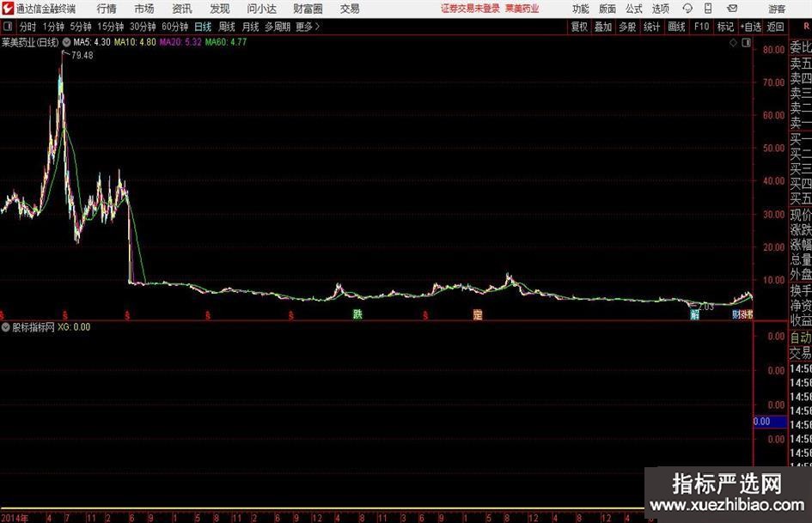
Task: Switch to the 月线 monthly period
Action: [x=250, y=27]
